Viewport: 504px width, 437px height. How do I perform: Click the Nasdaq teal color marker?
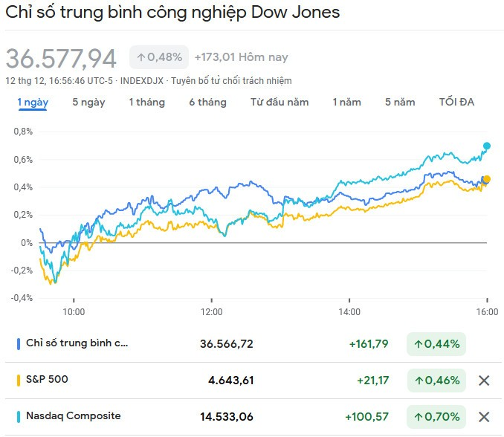[19, 416]
